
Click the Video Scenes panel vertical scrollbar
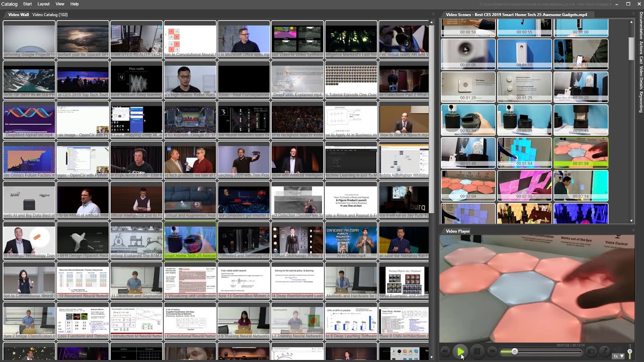tap(632, 48)
